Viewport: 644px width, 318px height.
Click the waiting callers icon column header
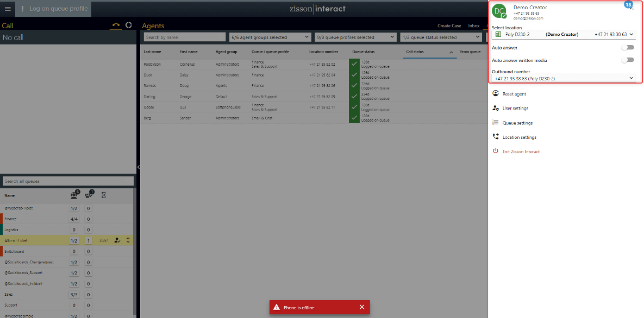[x=87, y=195]
